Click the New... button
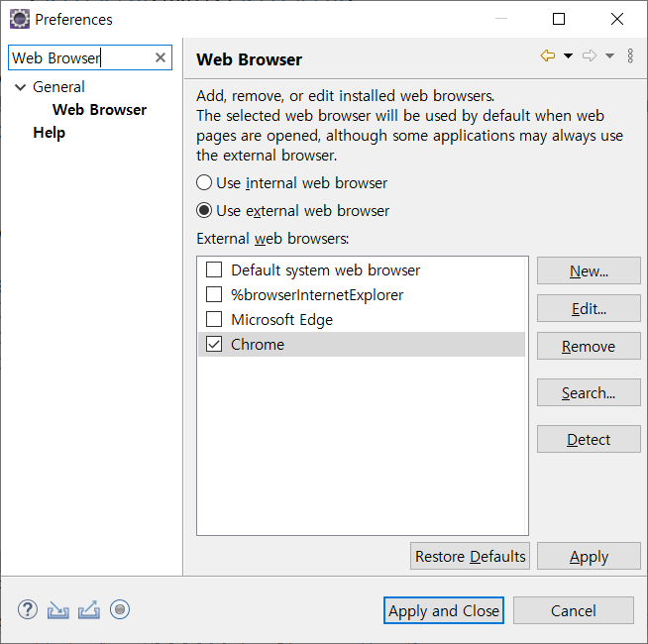Screen dimensions: 648x644 (x=589, y=270)
